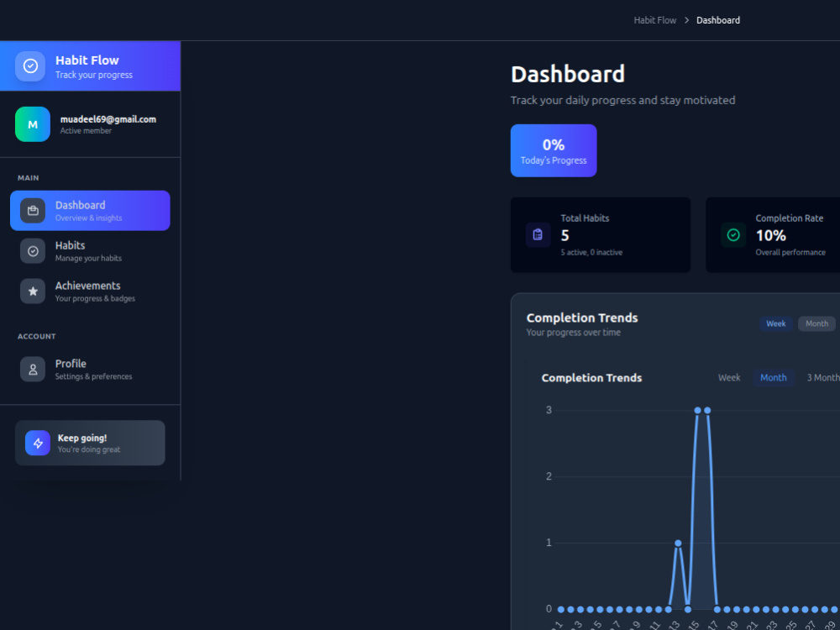Click the y-axis label 2 on chart

coord(549,476)
